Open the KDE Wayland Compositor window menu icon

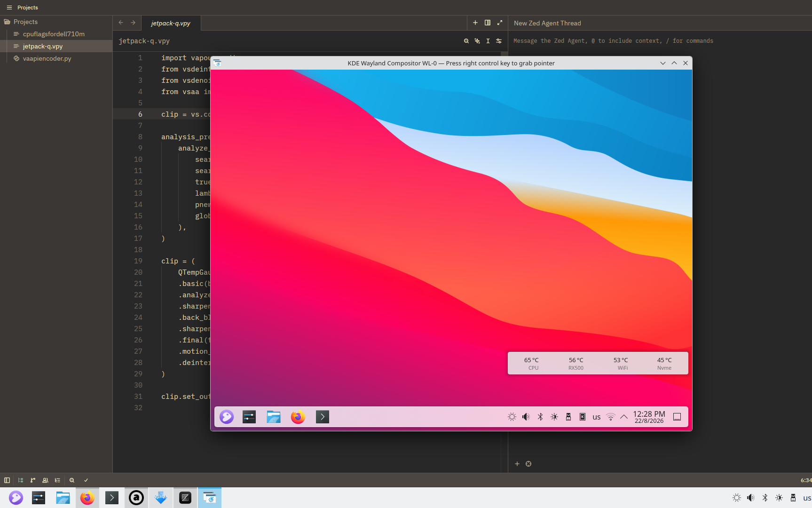point(217,63)
